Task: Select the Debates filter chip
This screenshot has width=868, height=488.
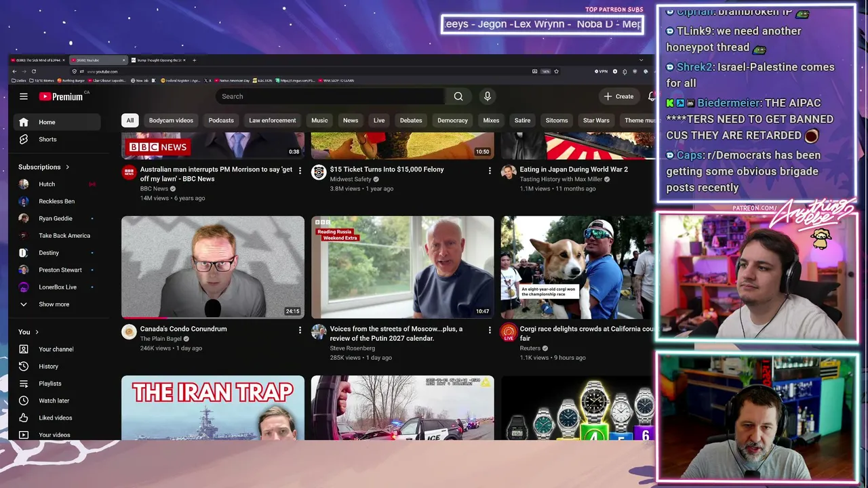Action: pyautogui.click(x=411, y=121)
